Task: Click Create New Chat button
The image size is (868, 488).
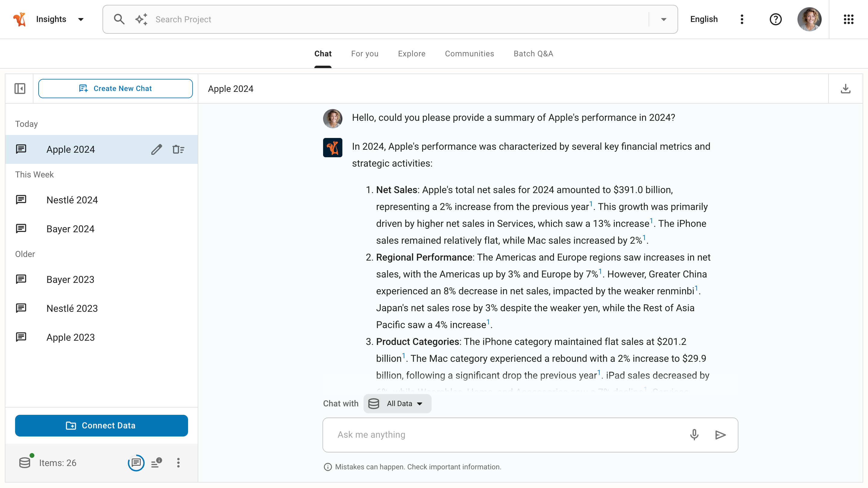Action: point(115,89)
